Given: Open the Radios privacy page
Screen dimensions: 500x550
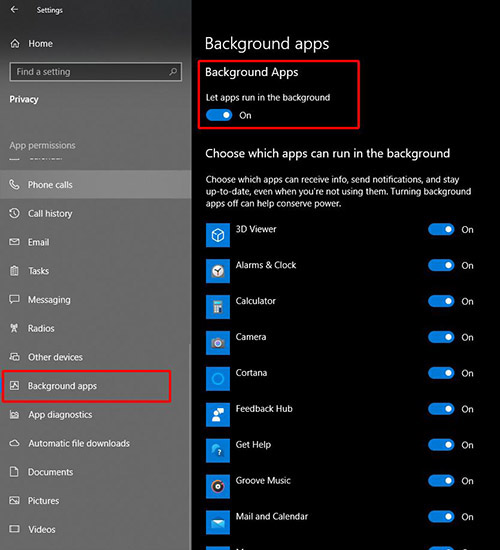Looking at the screenshot, I should [95, 328].
